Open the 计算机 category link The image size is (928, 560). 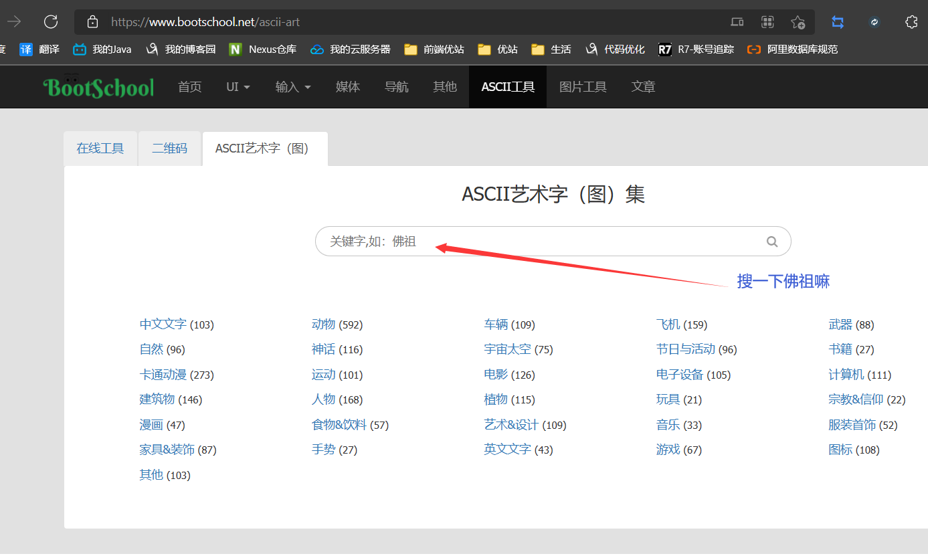[846, 375]
